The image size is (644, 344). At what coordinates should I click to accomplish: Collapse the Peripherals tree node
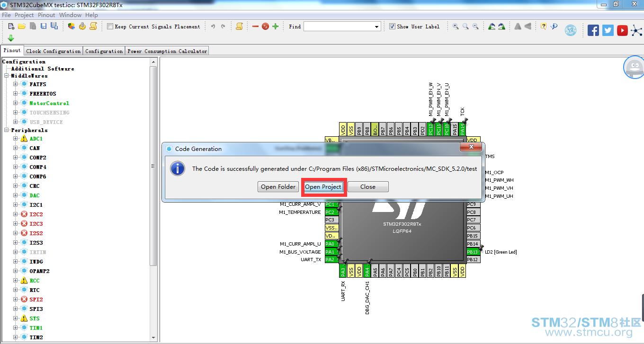tap(7, 130)
